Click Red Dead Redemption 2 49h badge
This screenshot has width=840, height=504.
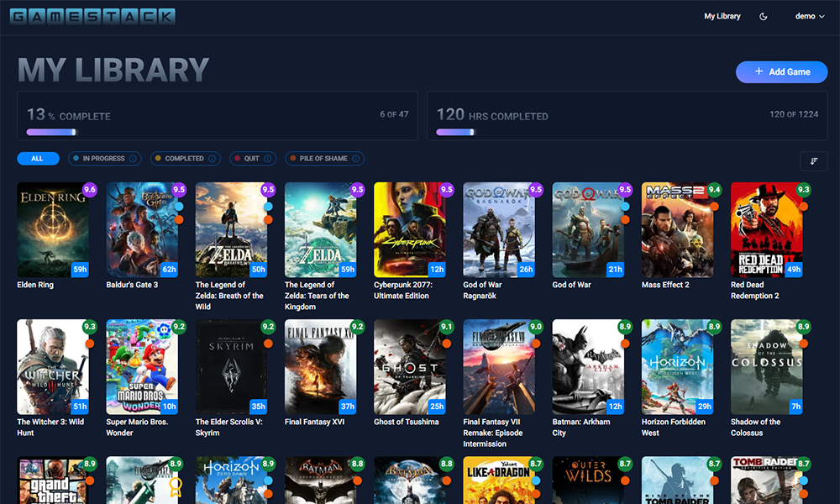tap(794, 270)
